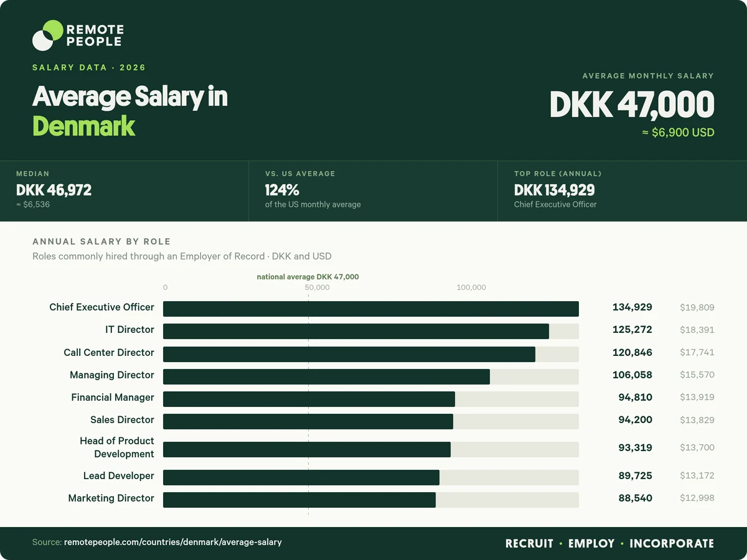Click the 'MEDIAN' stat label
This screenshot has width=747, height=560.
coord(32,174)
